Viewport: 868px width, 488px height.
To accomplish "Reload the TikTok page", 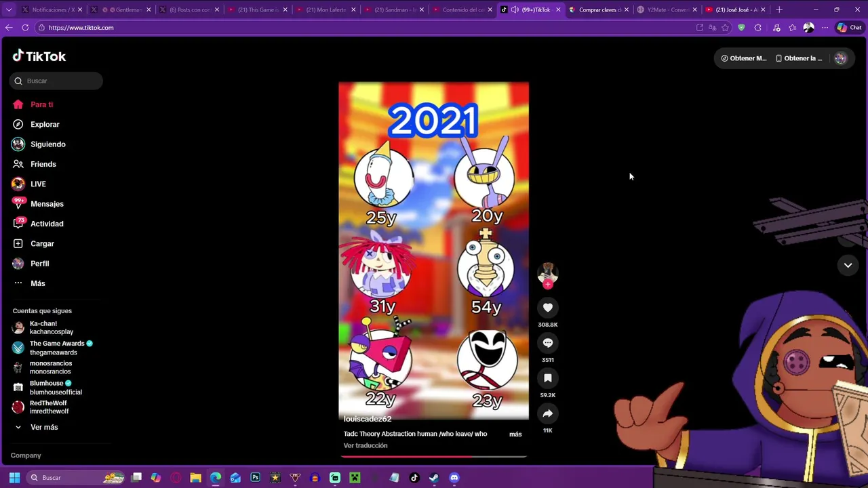I will [25, 28].
